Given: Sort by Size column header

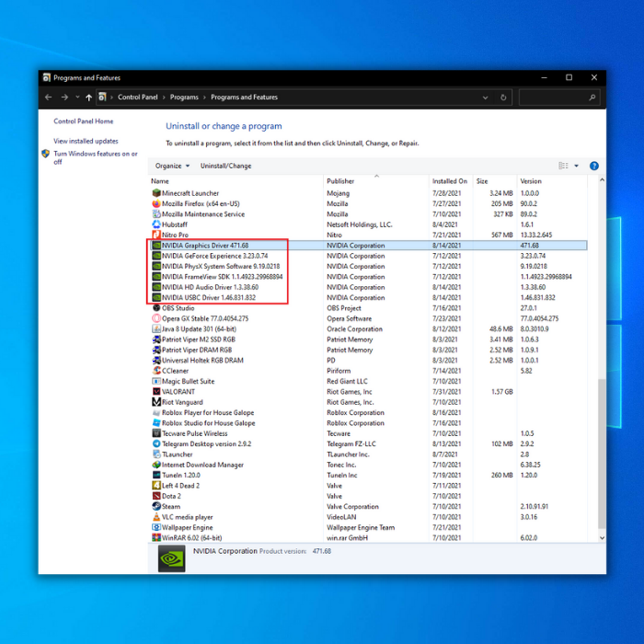Looking at the screenshot, I should 495,181.
